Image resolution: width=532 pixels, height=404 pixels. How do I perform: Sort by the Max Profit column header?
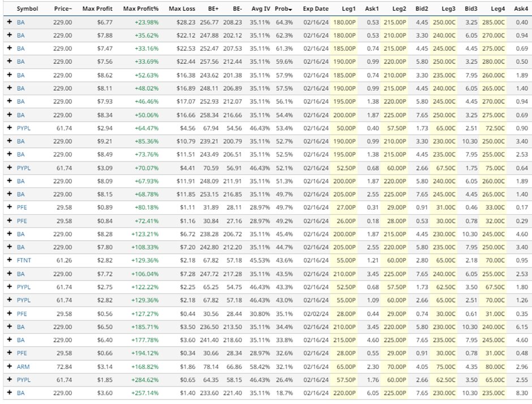point(97,9)
